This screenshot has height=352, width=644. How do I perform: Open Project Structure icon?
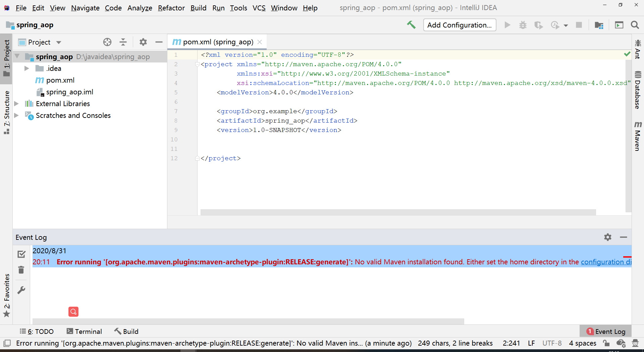599,25
